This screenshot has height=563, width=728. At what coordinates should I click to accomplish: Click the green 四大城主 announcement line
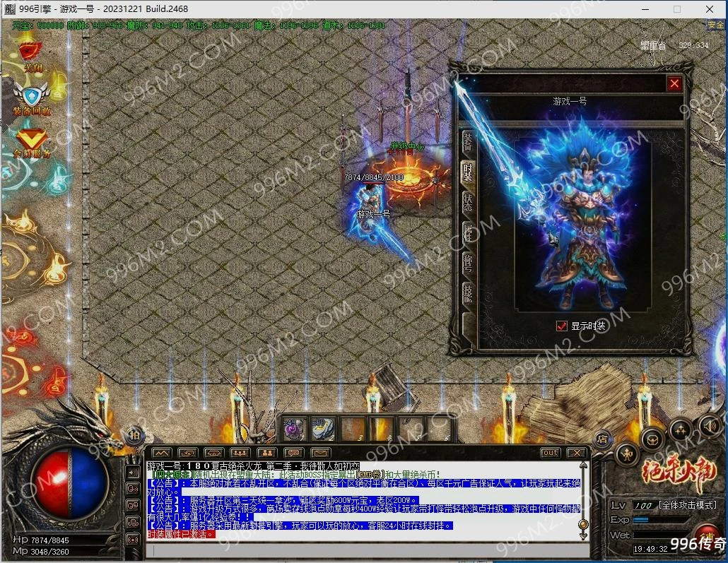pos(296,475)
